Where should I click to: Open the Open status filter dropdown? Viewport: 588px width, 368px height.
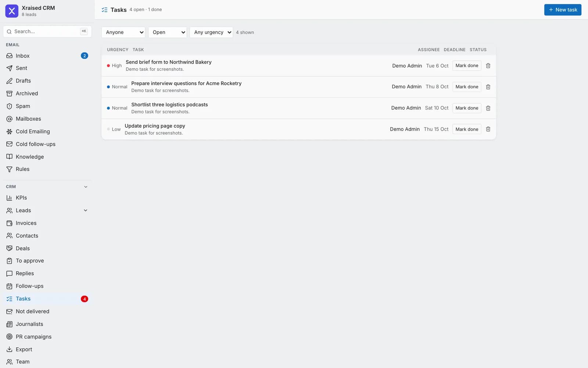168,32
